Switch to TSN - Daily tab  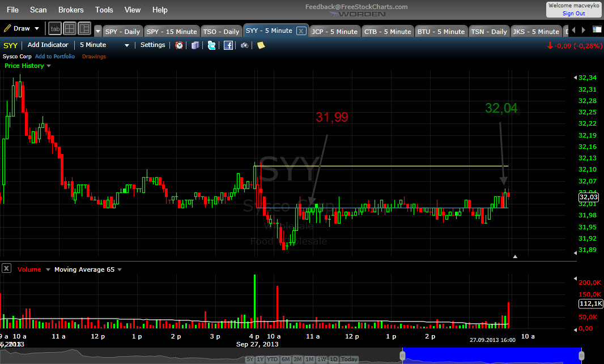[489, 32]
